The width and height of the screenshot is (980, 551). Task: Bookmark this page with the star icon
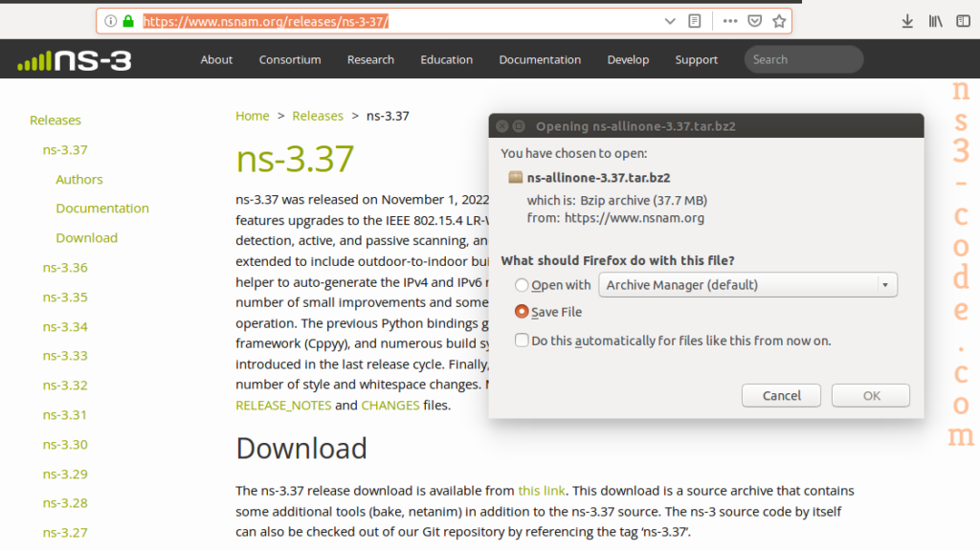tap(779, 21)
